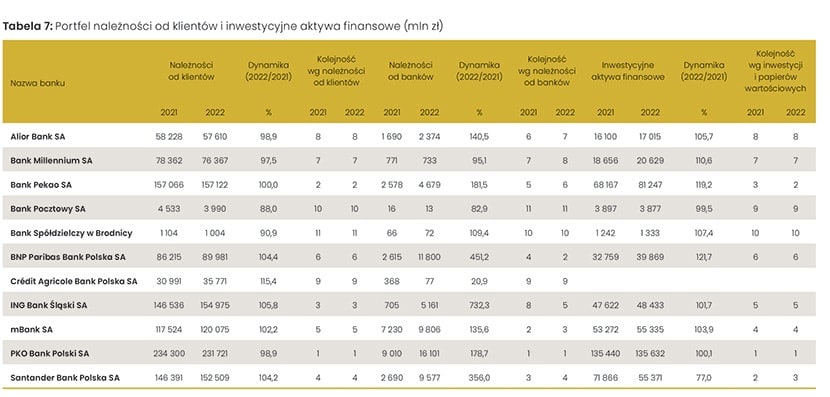Click the 'Należności od klientów' column header

(x=192, y=71)
